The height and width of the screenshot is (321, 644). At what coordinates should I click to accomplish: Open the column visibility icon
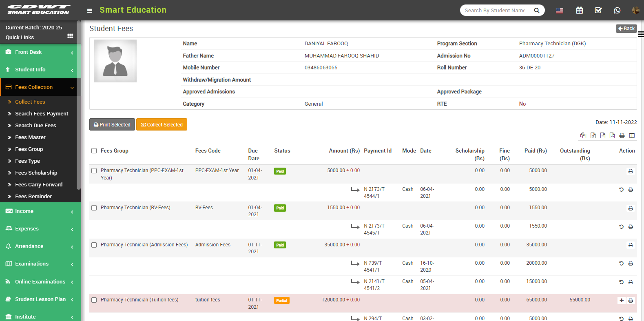click(632, 135)
